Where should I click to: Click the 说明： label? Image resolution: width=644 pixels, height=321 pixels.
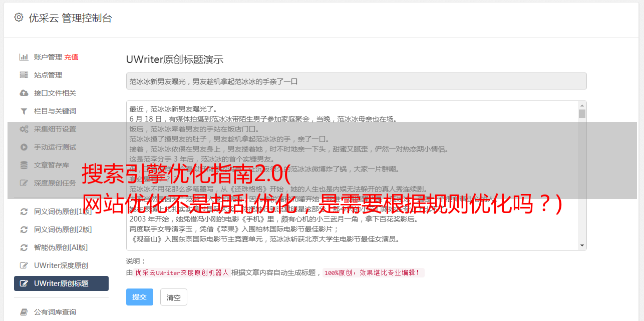(136, 261)
